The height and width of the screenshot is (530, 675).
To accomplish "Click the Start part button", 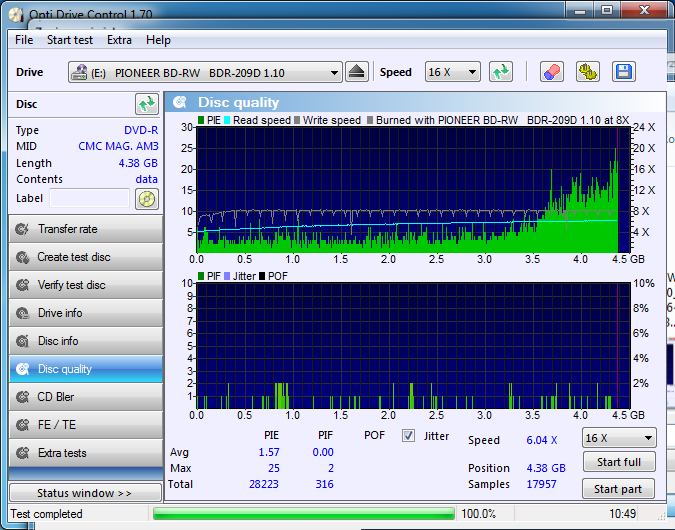I will pos(619,489).
